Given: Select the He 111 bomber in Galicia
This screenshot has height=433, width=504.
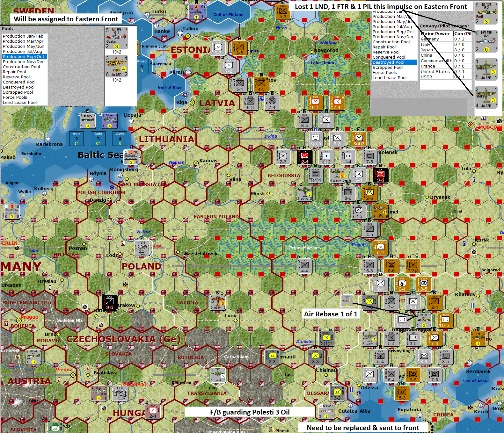Looking at the screenshot, I should (218, 302).
